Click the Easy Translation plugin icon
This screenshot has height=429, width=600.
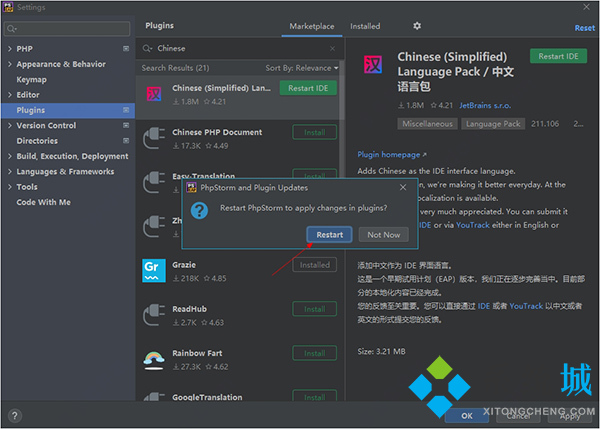point(154,183)
